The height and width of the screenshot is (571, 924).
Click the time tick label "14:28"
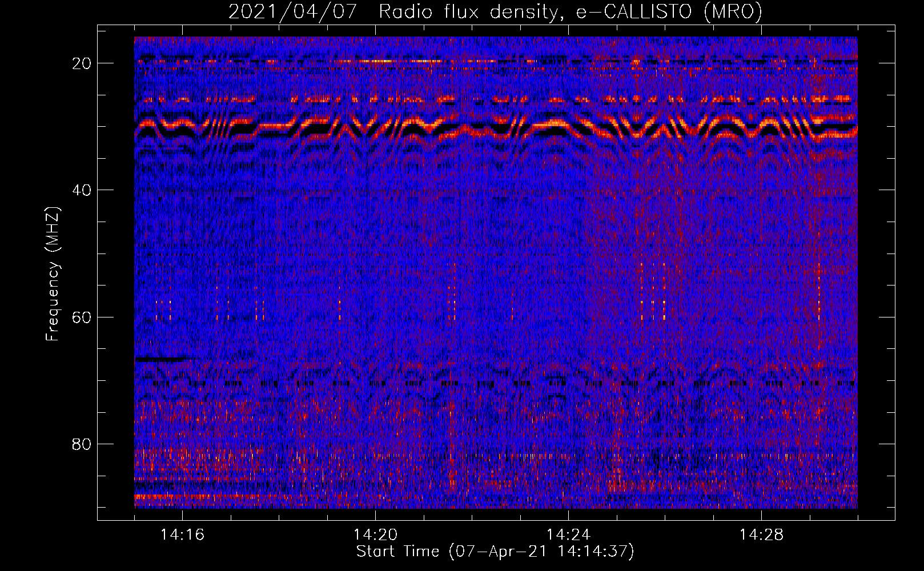pos(761,535)
